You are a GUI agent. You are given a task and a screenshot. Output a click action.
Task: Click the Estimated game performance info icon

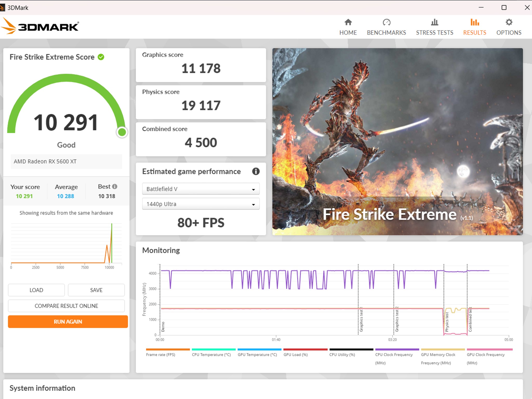(x=256, y=171)
